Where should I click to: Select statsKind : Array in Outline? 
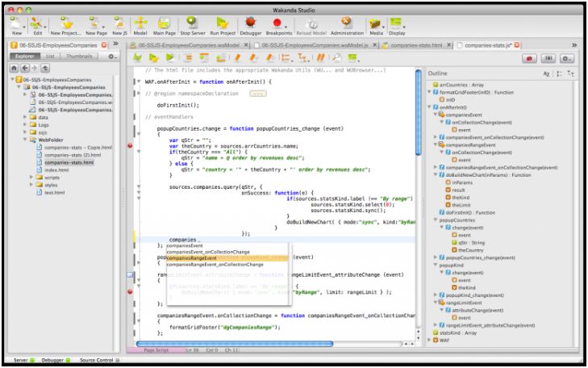click(x=457, y=332)
